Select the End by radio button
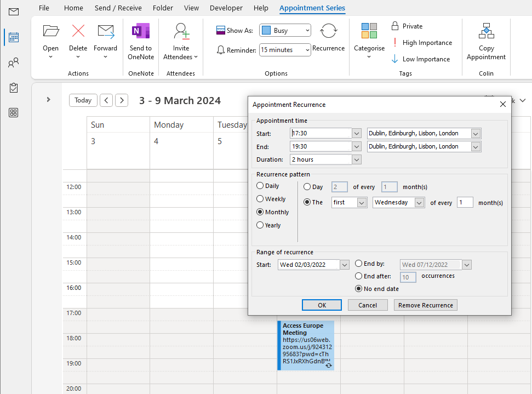This screenshot has width=532, height=394. pos(359,264)
